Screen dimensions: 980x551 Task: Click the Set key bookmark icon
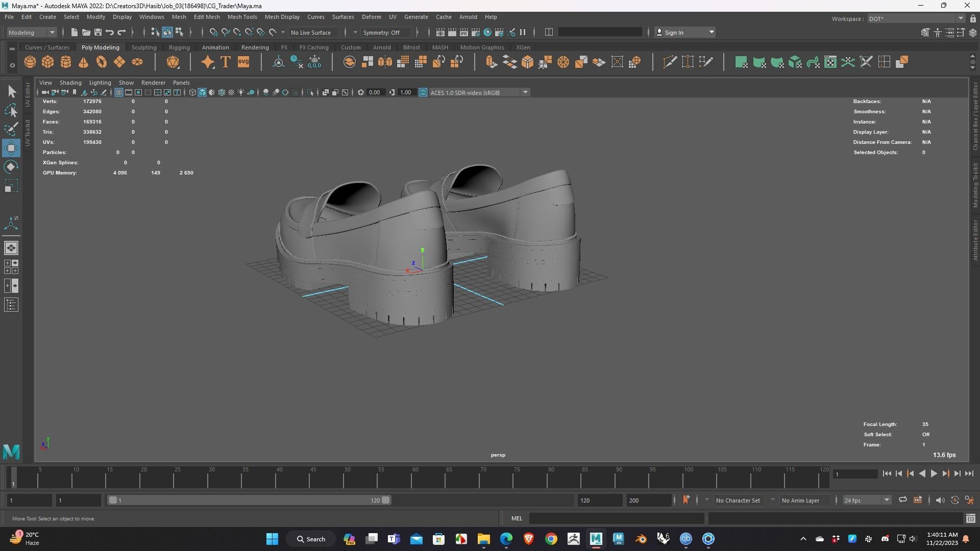pyautogui.click(x=686, y=500)
